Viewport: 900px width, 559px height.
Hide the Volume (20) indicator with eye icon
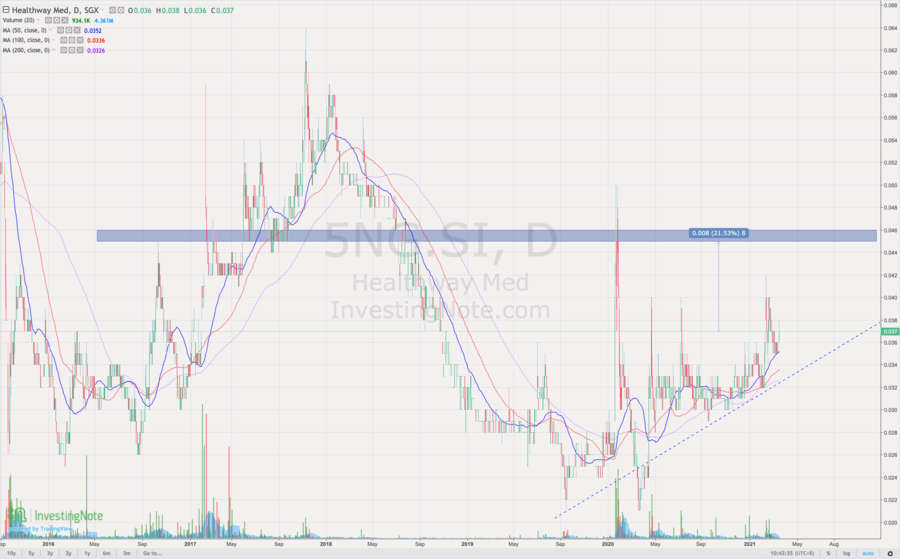[47, 18]
